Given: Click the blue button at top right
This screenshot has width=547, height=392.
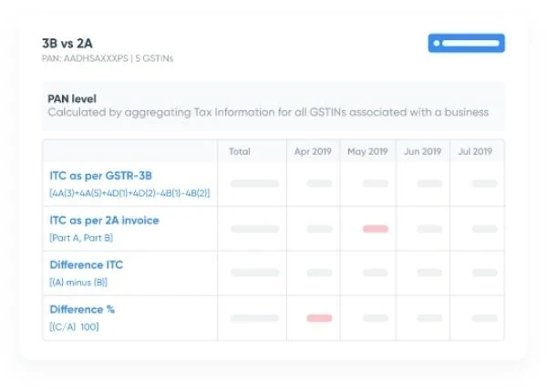Looking at the screenshot, I should pyautogui.click(x=466, y=43).
